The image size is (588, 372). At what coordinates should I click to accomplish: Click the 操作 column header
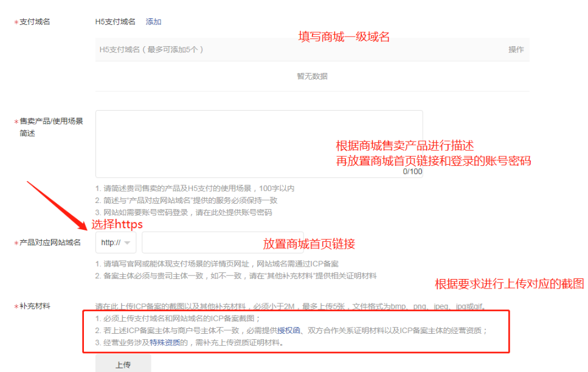coord(516,49)
